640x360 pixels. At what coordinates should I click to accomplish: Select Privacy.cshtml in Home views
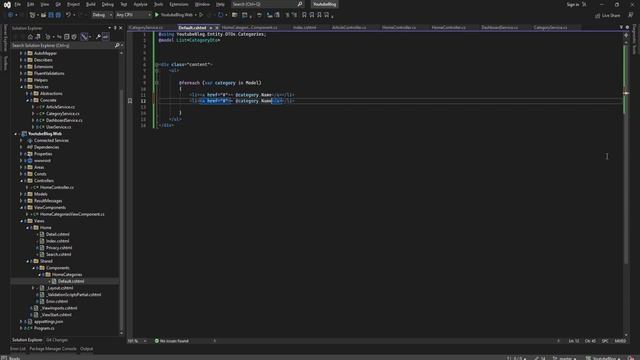click(x=59, y=247)
